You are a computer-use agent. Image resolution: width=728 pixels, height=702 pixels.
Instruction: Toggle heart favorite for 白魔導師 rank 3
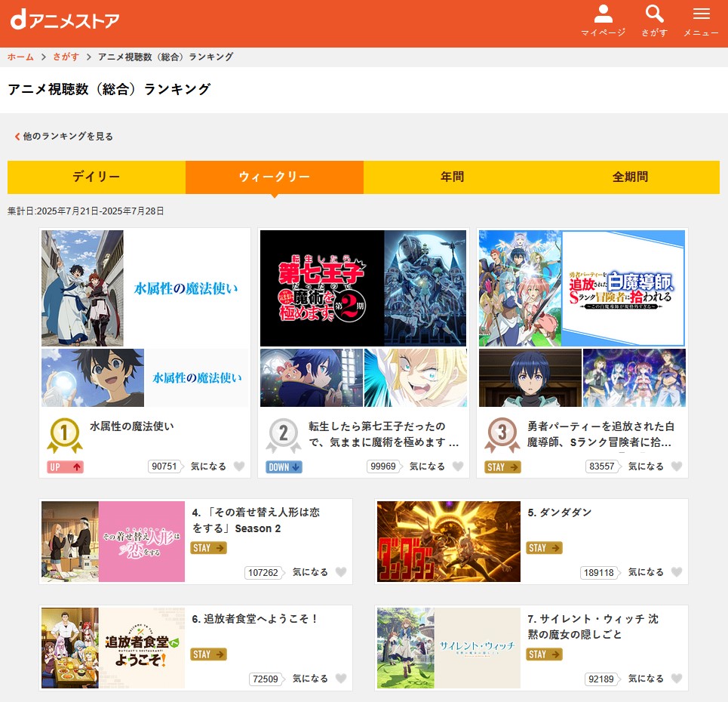tap(677, 466)
